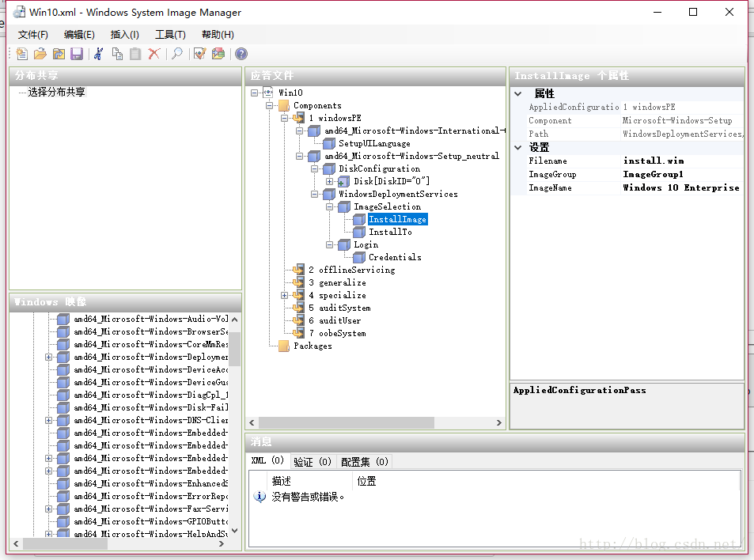Collapse the 设置 settings section chevron
Viewport: 754px width, 560px height.
518,148
